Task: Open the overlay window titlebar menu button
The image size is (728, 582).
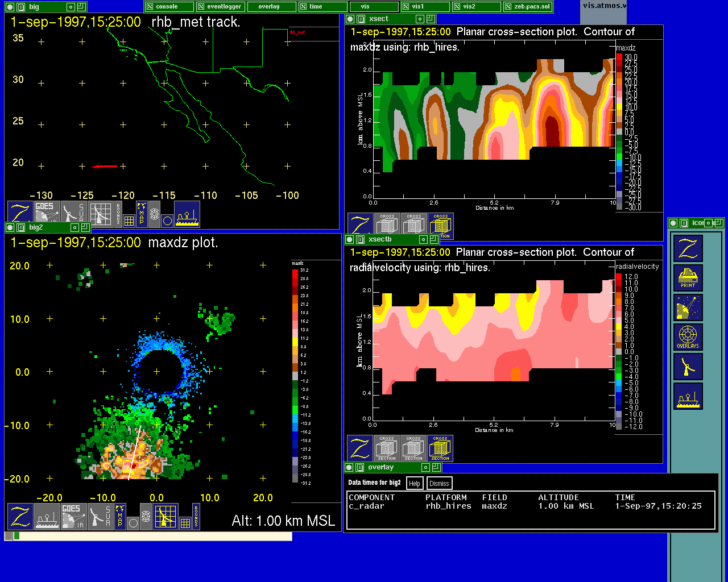Action: pos(359,467)
